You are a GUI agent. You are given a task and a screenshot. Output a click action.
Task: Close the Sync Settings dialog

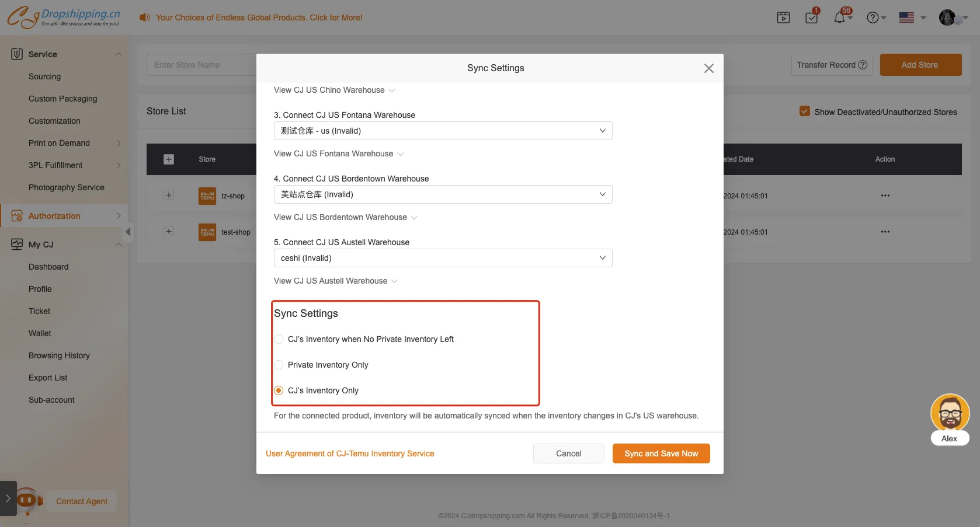coord(709,68)
